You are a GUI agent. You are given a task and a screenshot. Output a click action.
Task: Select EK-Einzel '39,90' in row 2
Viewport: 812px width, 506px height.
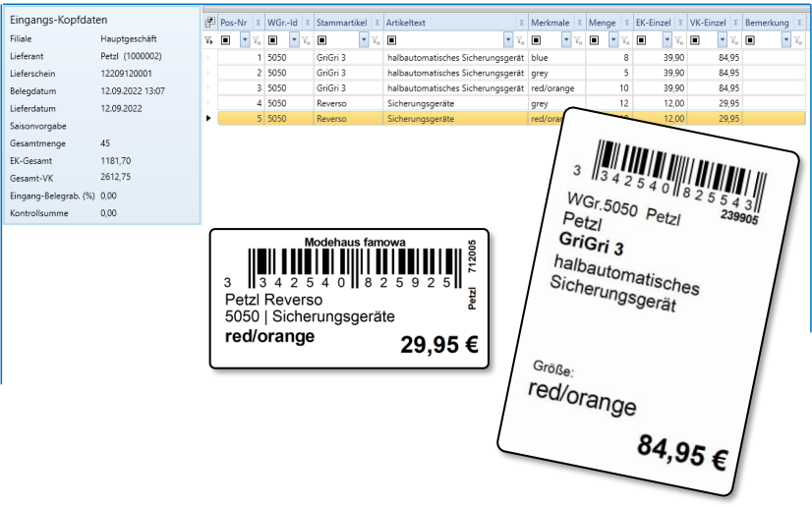pos(661,73)
